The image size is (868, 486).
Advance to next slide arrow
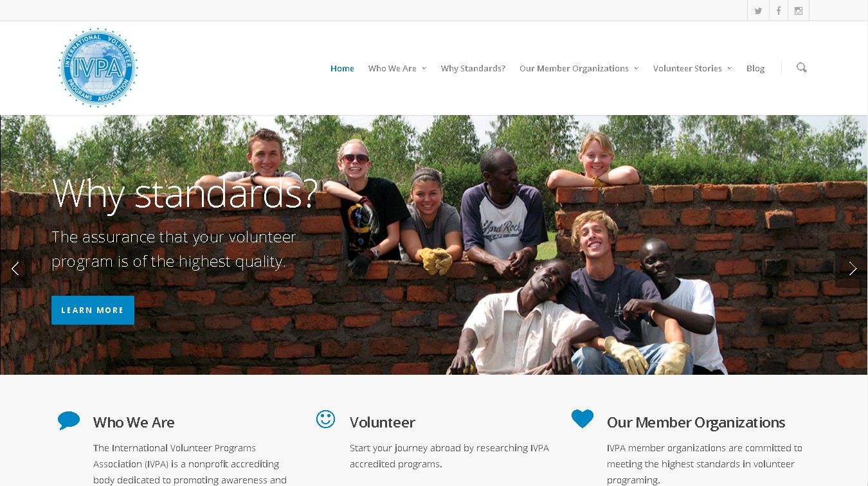pos(853,269)
